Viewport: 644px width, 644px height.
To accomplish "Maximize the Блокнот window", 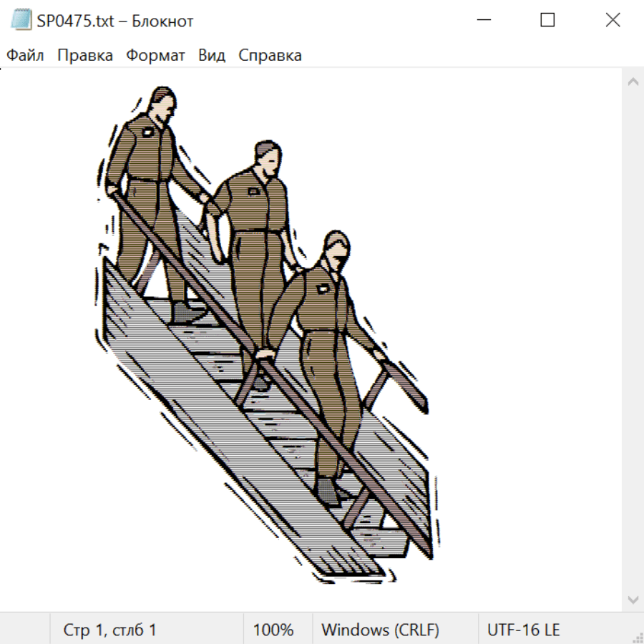I will click(547, 20).
